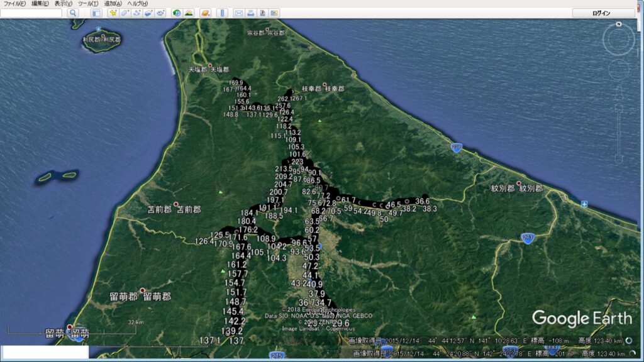The height and width of the screenshot is (362, 644).
Task: Toggle the sidebar panel icon
Action: (x=96, y=13)
